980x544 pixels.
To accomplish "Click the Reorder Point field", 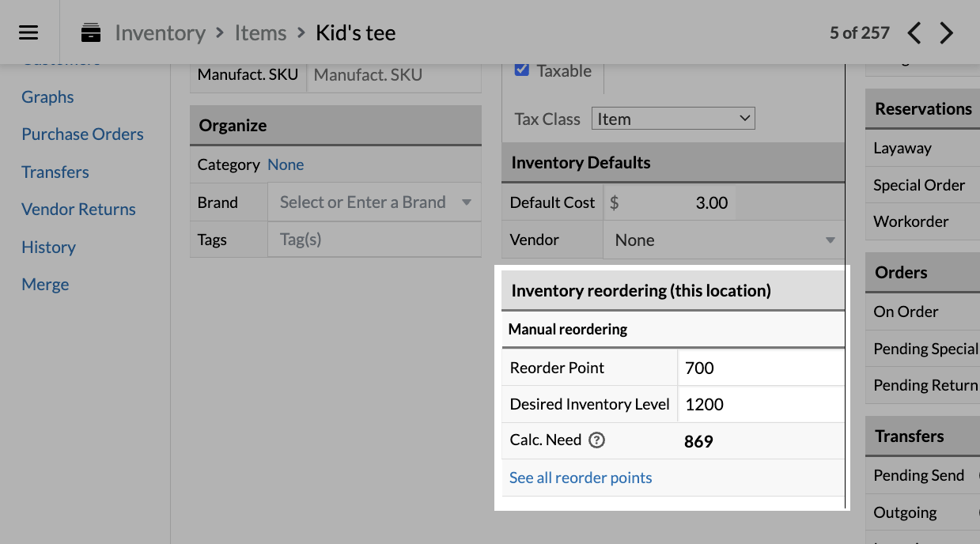I will [x=759, y=368].
